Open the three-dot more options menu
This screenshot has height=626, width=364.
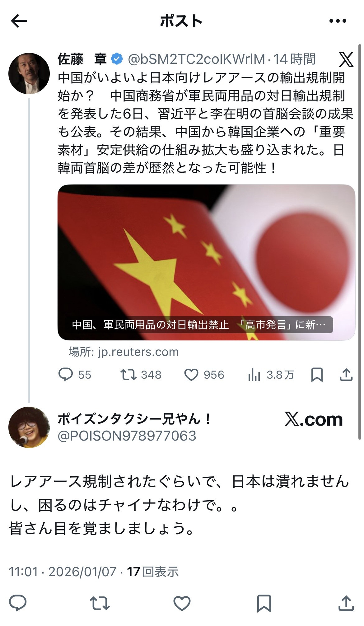[x=338, y=21]
